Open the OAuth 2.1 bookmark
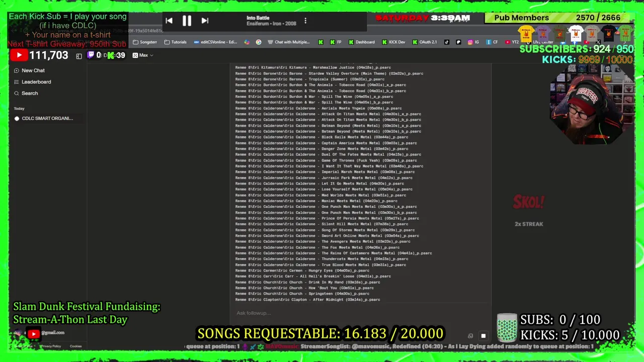 click(424, 42)
